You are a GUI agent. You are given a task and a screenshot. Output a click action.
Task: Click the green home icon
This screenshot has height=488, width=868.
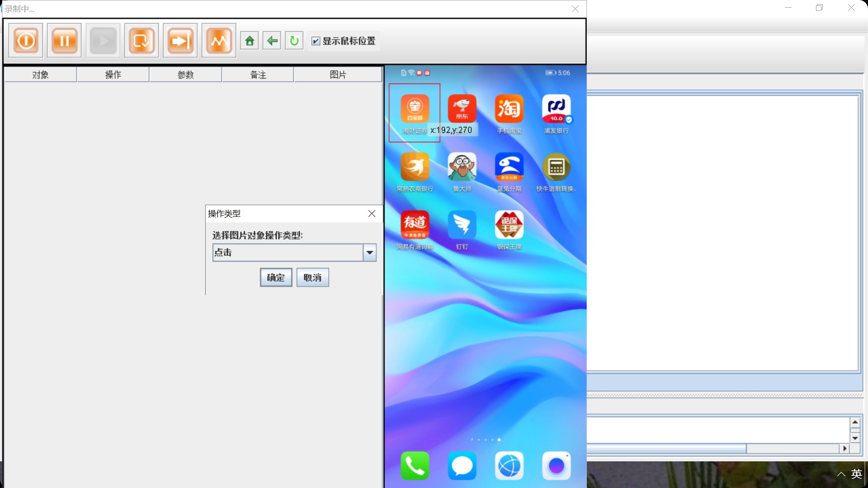pyautogui.click(x=249, y=40)
